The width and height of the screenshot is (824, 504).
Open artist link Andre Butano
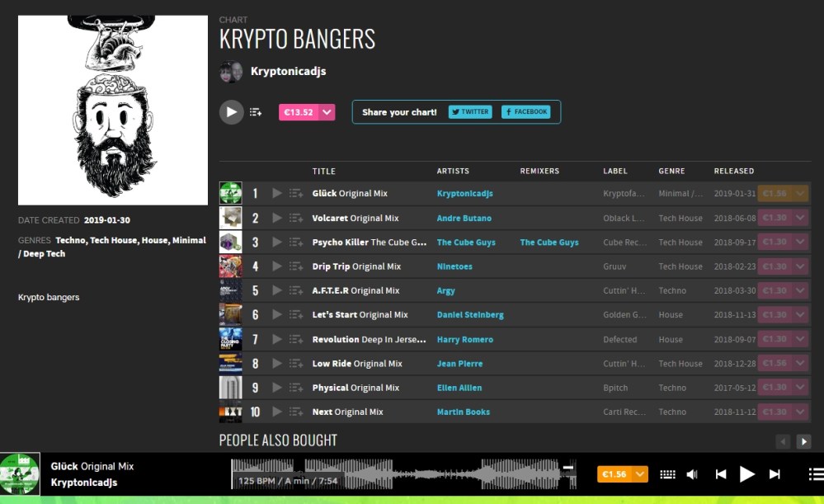(464, 219)
